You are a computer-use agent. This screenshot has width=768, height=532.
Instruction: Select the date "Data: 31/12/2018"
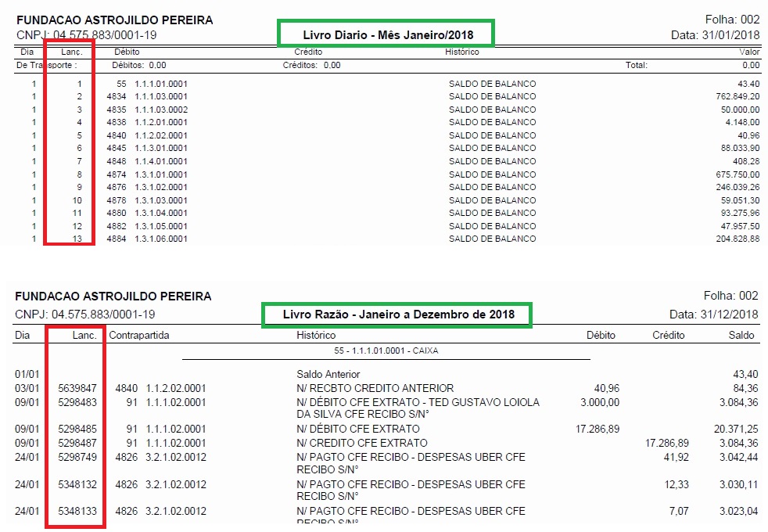pyautogui.click(x=713, y=315)
